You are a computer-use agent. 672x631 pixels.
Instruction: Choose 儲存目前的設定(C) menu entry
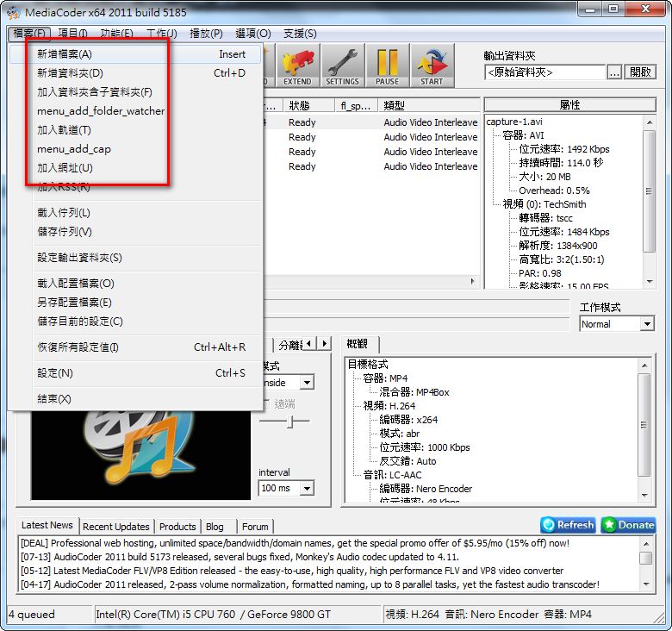(x=135, y=321)
